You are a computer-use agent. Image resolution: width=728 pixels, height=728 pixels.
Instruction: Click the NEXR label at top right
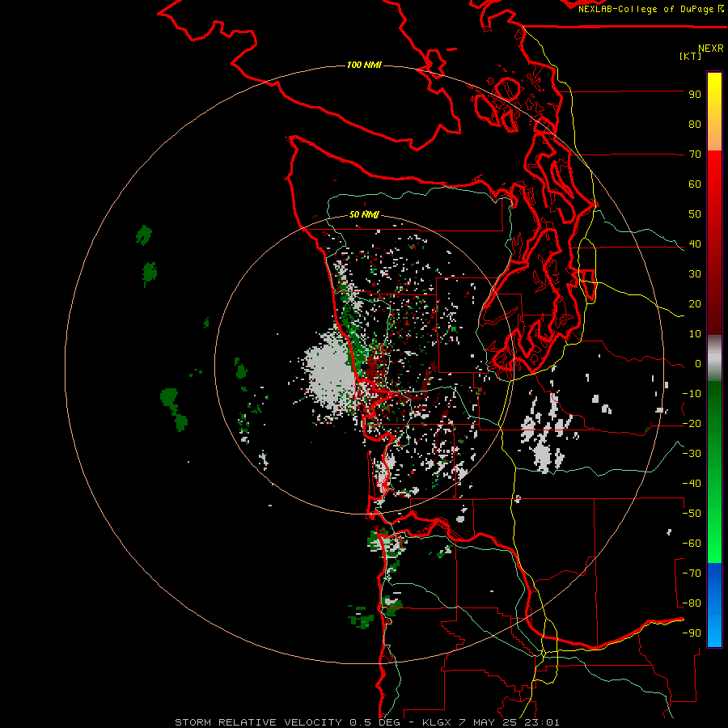[711, 49]
